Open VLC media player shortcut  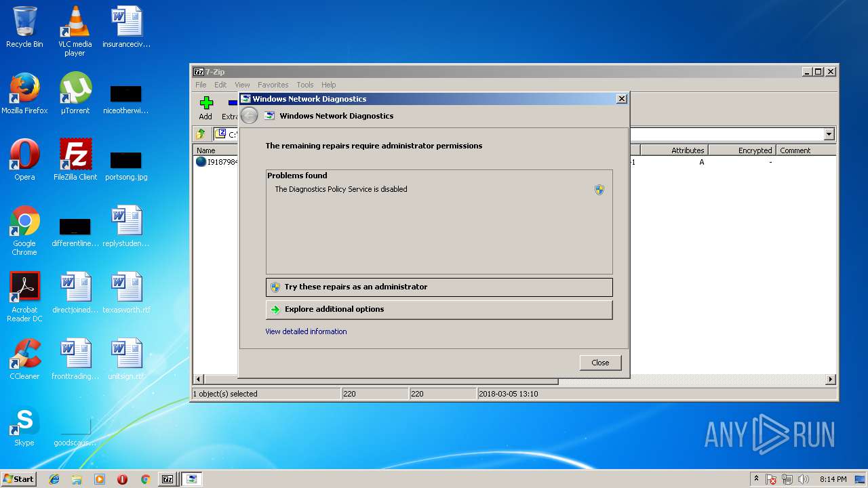(x=75, y=30)
